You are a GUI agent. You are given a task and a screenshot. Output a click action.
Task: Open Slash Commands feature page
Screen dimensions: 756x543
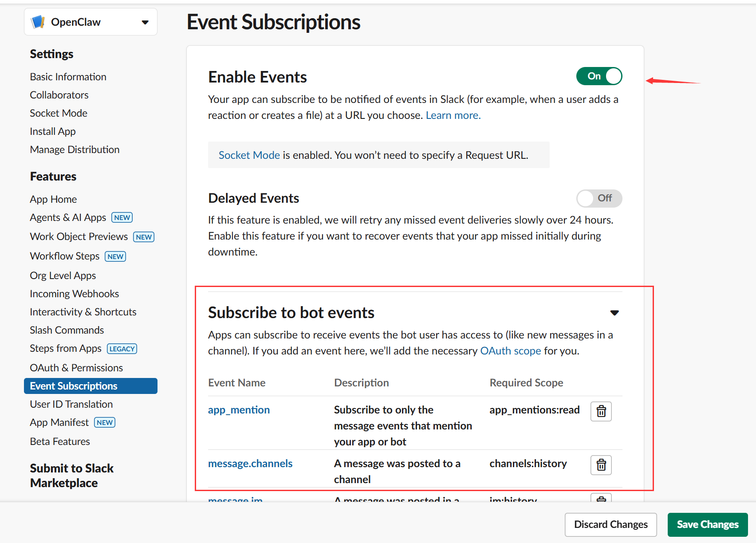tap(67, 330)
